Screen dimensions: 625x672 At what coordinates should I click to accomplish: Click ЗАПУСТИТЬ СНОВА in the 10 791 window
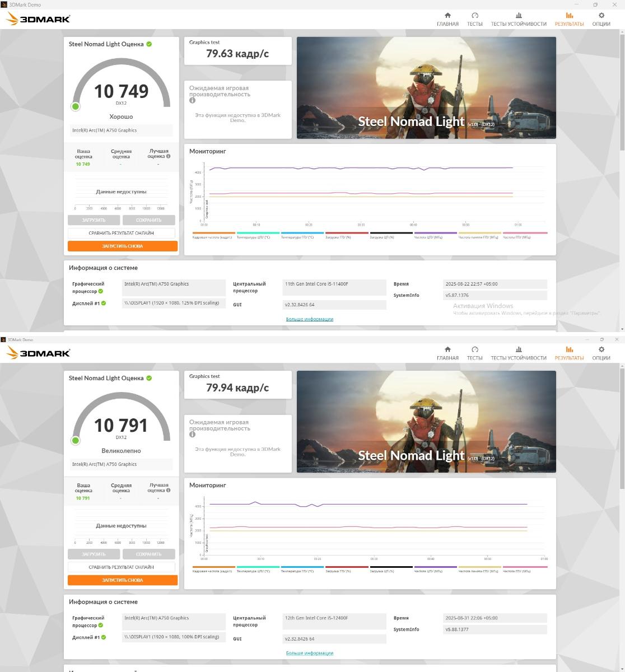123,580
